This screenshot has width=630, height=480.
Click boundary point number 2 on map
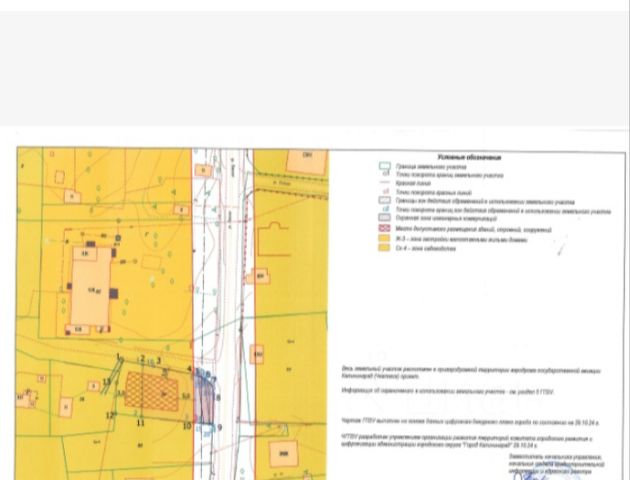(x=142, y=359)
